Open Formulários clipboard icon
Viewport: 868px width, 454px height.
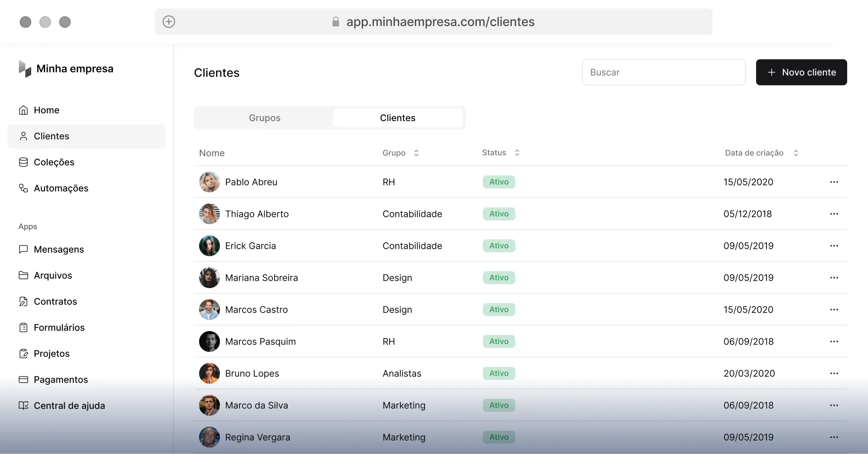click(23, 328)
